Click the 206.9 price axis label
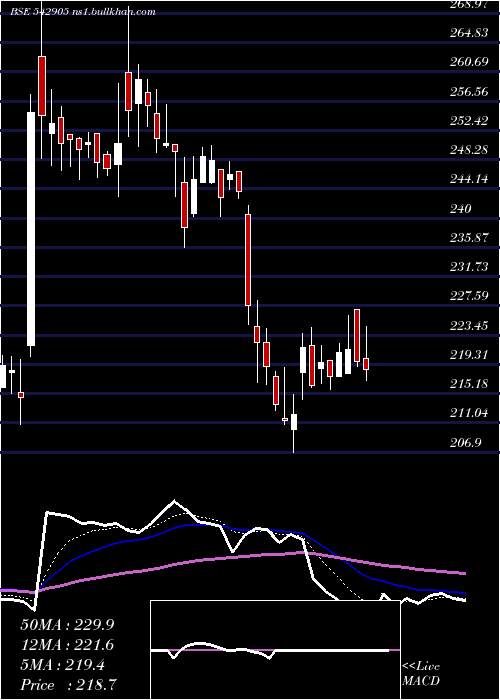Viewport: 500px width, 700px height. (465, 442)
